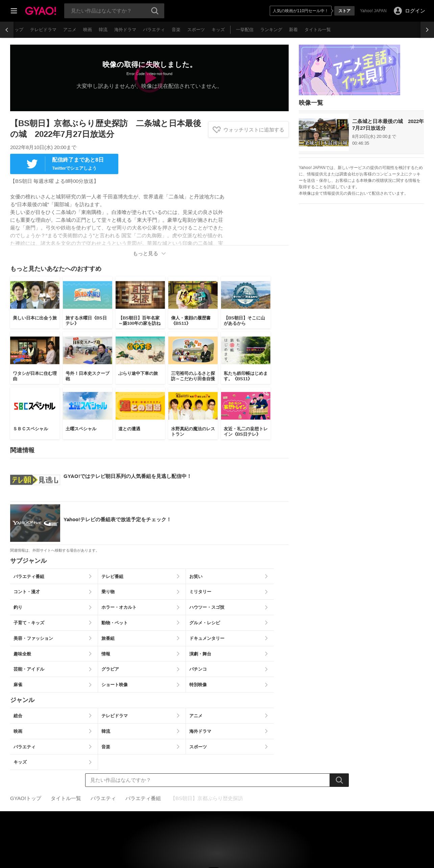Image resolution: width=434 pixels, height=868 pixels.
Task: Open 水野真紀の魔法のレストラン card
Action: click(193, 414)
